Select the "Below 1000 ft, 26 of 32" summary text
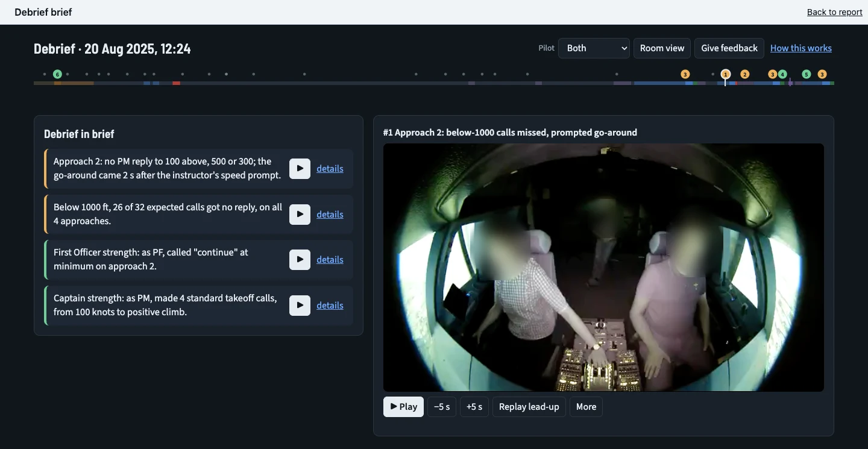868x449 pixels. (168, 215)
